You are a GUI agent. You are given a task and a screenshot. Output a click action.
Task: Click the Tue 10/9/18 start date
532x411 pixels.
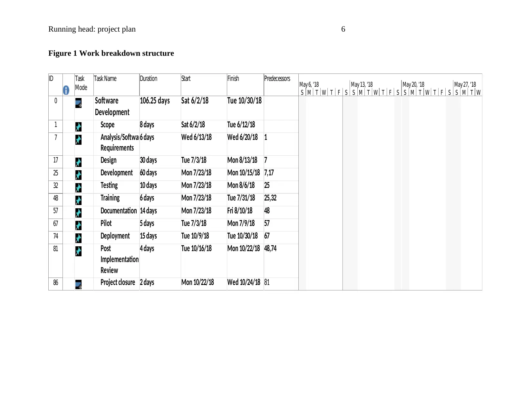[x=195, y=236]
